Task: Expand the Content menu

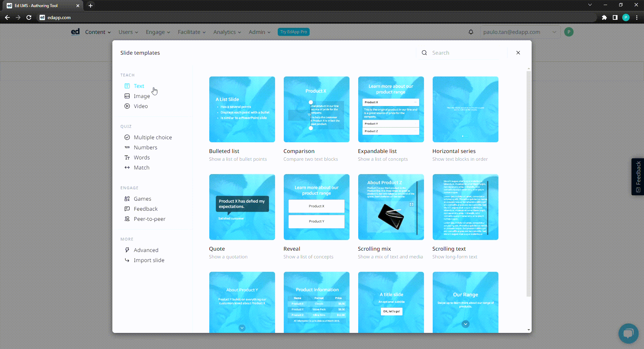Action: tap(98, 32)
